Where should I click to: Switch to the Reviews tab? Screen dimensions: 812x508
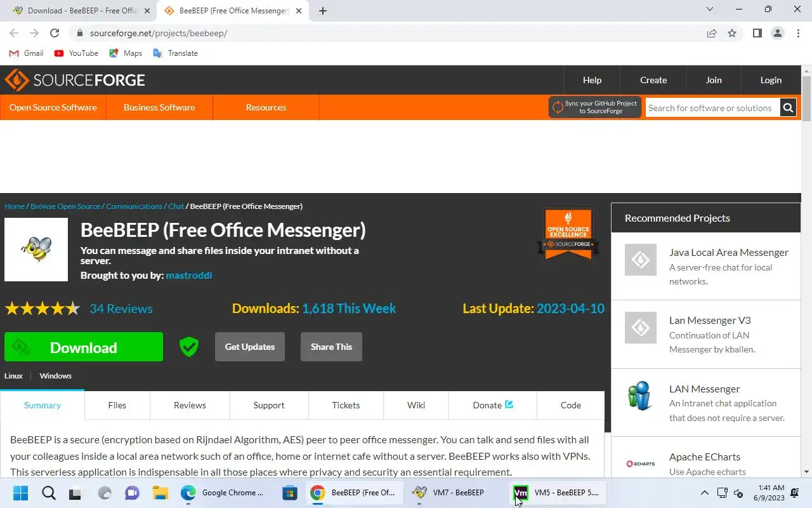190,405
